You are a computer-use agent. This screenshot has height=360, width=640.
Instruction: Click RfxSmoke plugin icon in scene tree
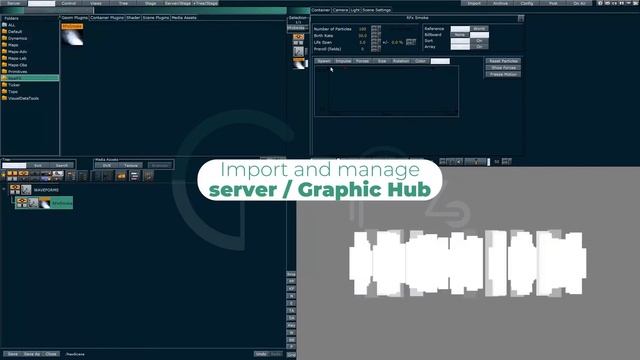click(45, 202)
